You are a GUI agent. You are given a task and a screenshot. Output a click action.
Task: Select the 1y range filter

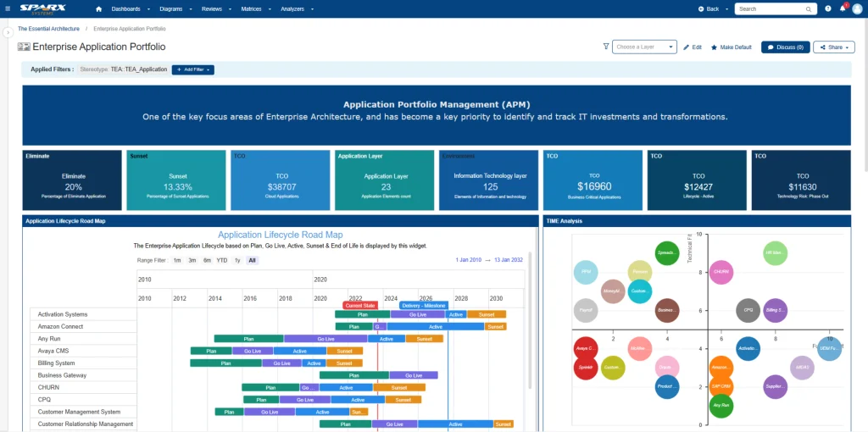click(237, 261)
